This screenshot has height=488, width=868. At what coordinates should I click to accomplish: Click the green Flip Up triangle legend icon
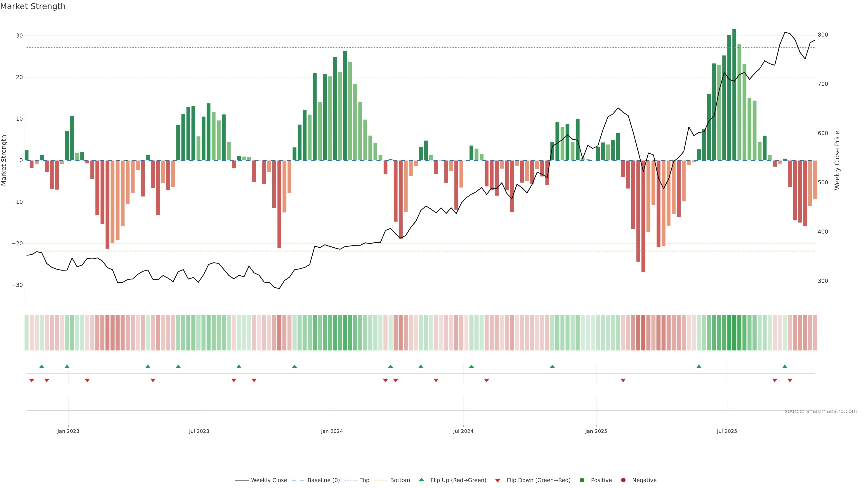click(x=421, y=480)
